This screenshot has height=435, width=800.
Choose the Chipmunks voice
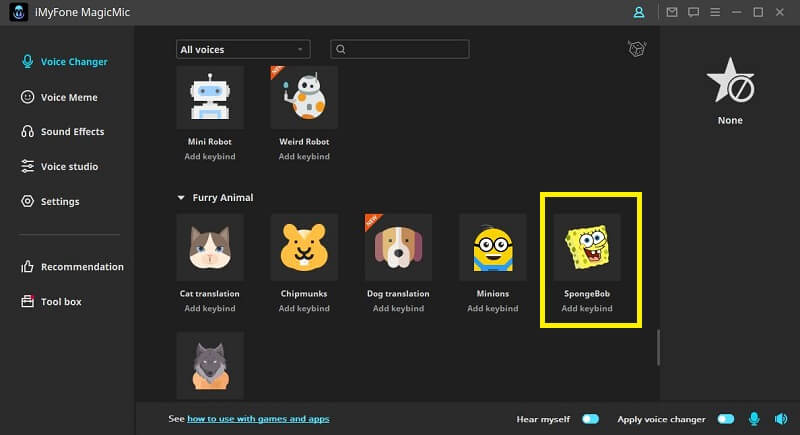(x=304, y=247)
